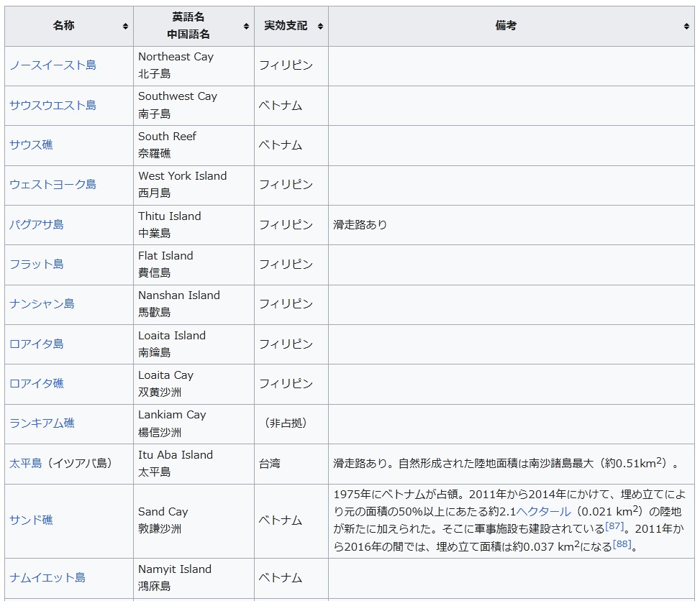The height and width of the screenshot is (601, 700).
Task: Open the フラット島 link
Action: (37, 264)
